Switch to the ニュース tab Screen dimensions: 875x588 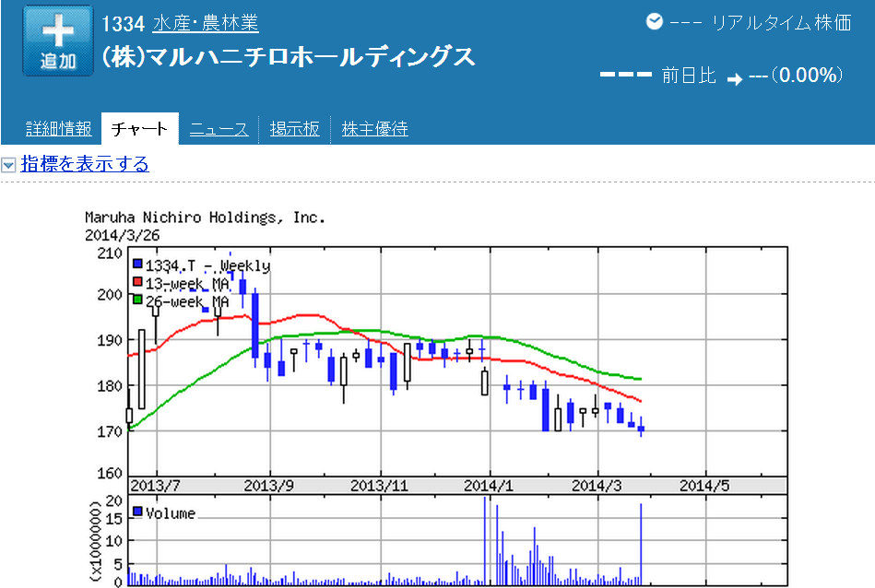pyautogui.click(x=219, y=129)
